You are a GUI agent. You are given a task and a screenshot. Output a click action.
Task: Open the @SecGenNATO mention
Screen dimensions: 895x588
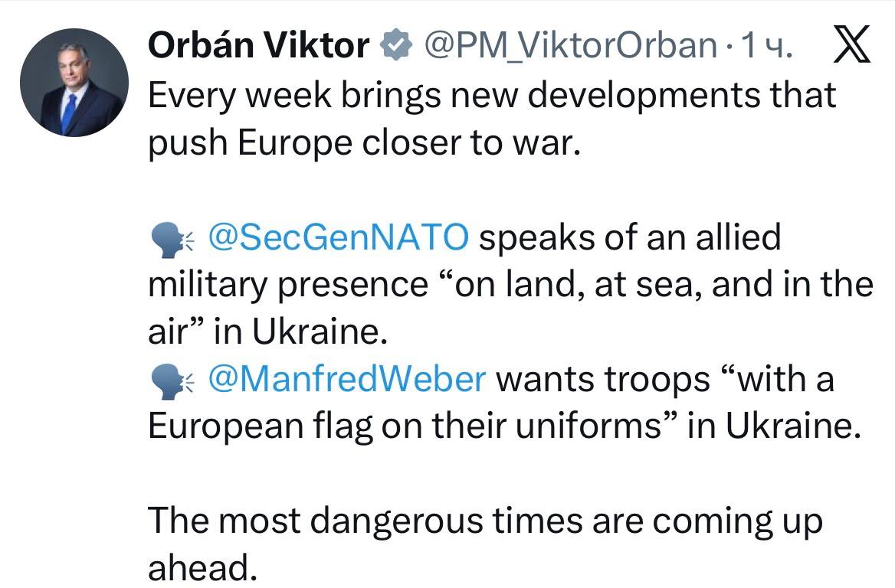coord(337,238)
